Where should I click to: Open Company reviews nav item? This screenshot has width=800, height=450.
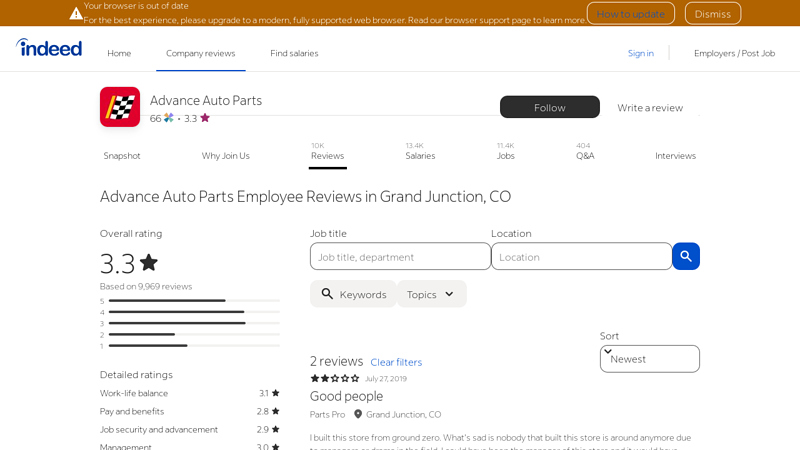[x=201, y=53]
